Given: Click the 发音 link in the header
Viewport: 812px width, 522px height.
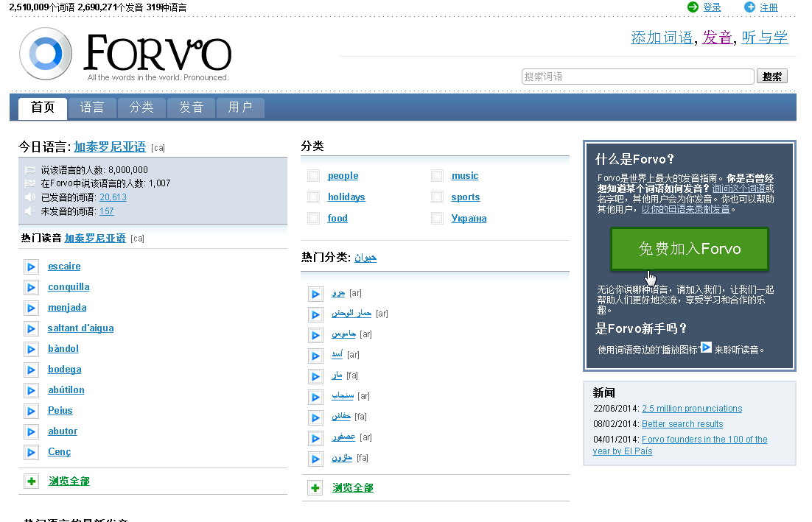Looking at the screenshot, I should 717,38.
